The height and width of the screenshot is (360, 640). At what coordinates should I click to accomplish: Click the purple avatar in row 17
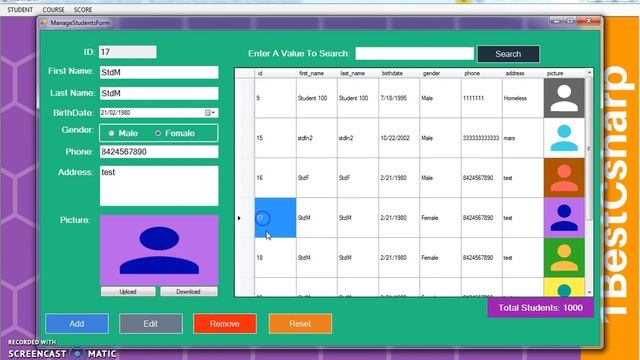[x=564, y=218]
